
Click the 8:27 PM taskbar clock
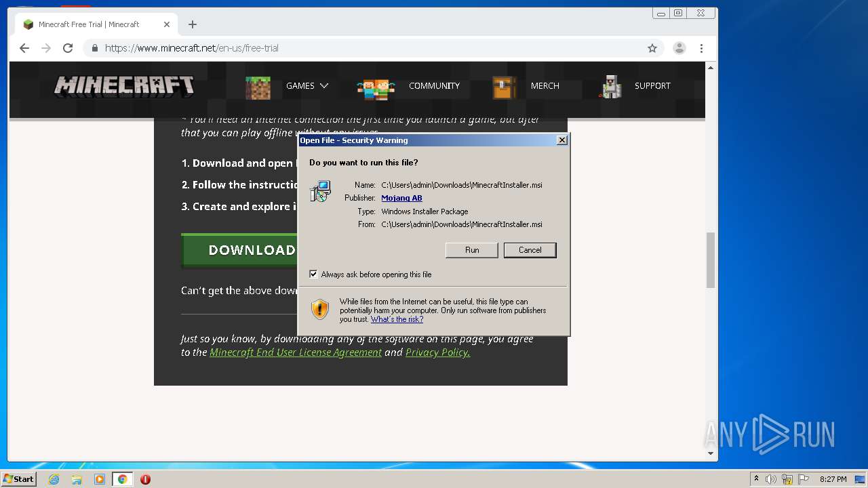coord(833,479)
